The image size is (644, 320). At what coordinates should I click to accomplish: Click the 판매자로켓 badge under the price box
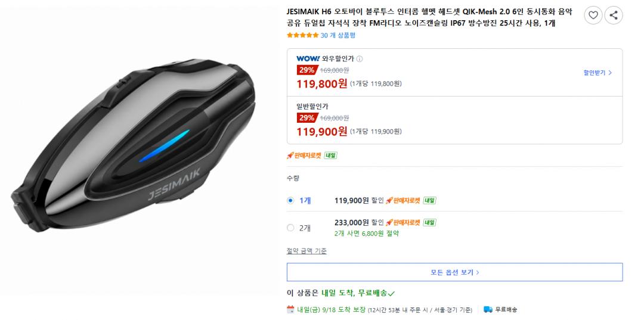304,156
